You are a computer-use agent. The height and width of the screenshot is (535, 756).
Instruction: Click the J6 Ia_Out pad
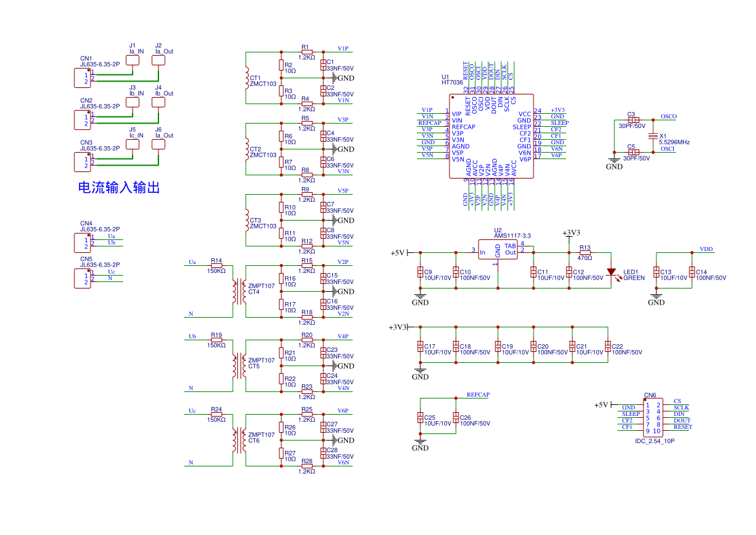(158, 144)
